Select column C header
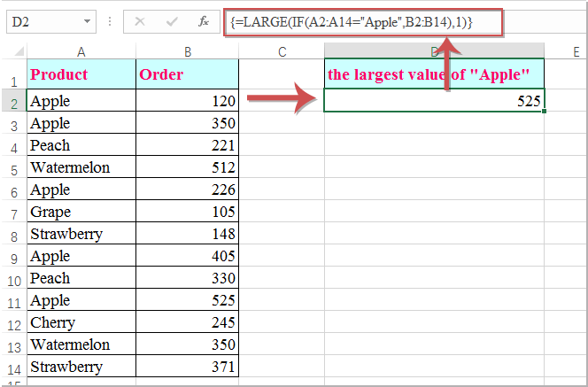 [x=282, y=52]
